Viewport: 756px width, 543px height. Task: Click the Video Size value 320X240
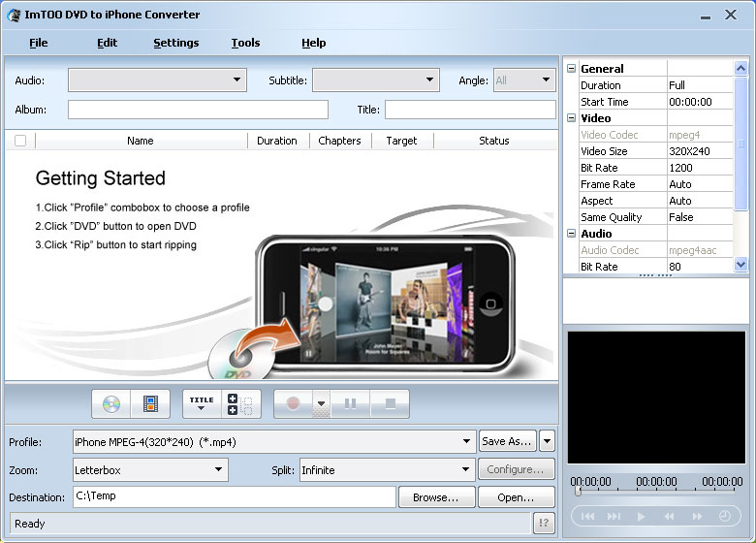[x=700, y=151]
